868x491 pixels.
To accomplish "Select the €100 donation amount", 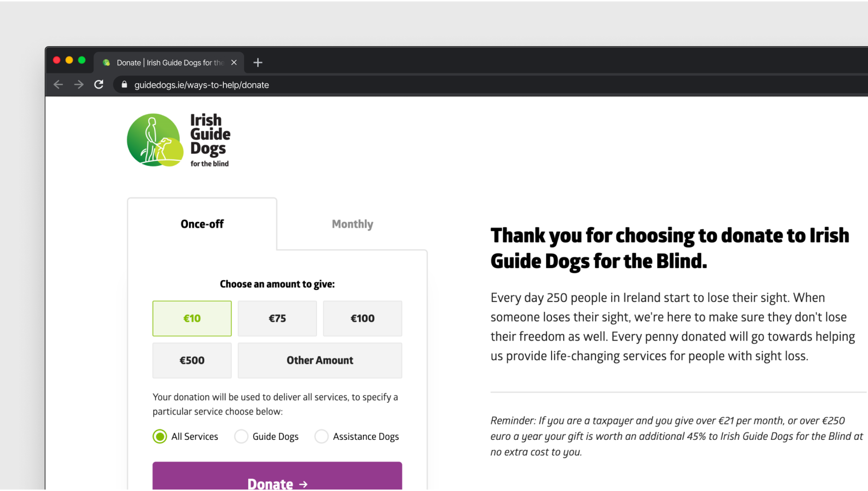I will click(x=362, y=318).
